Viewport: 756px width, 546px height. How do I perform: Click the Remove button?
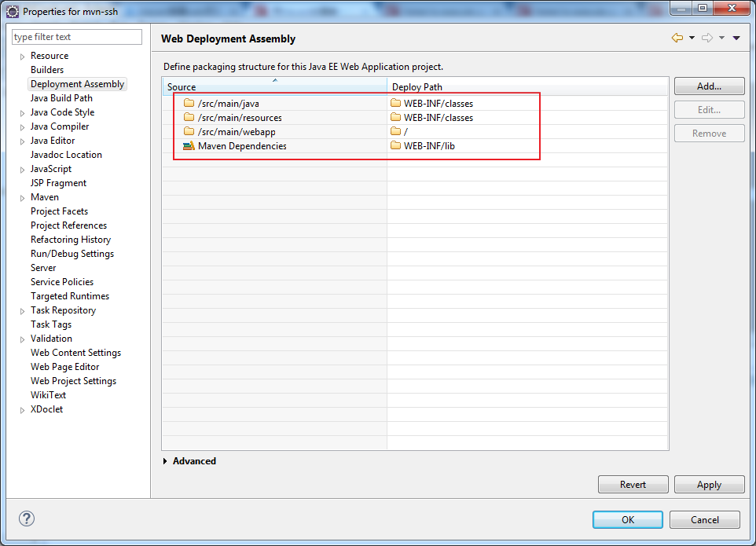pyautogui.click(x=709, y=134)
